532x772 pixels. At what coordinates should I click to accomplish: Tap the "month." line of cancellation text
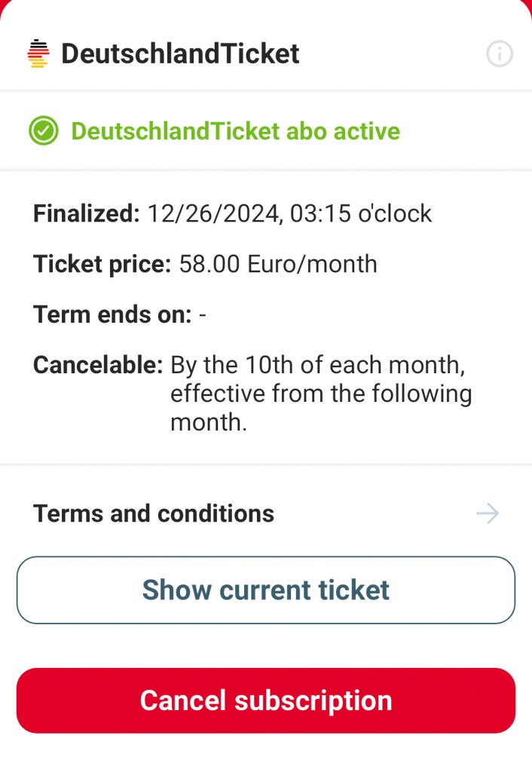[x=209, y=423]
